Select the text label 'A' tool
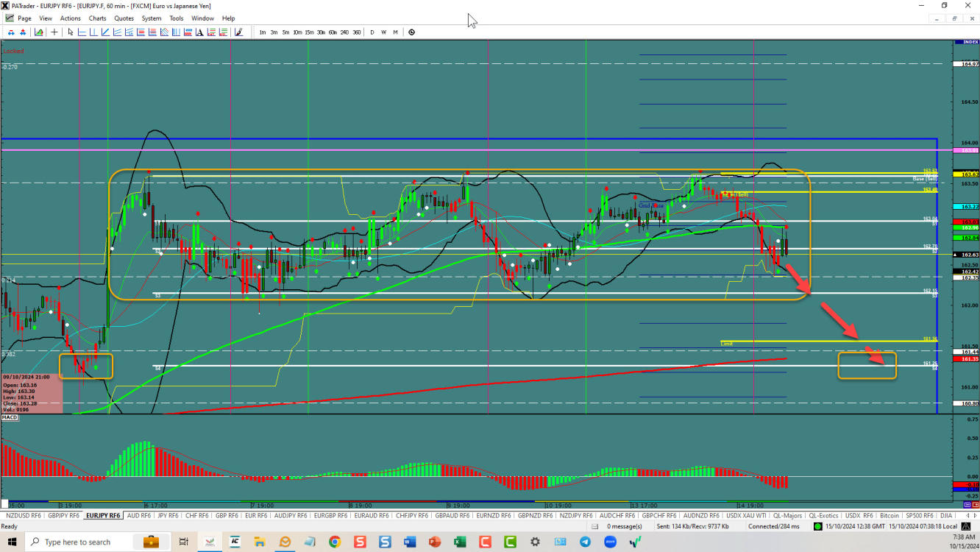The height and width of the screenshot is (552, 980). [x=199, y=32]
